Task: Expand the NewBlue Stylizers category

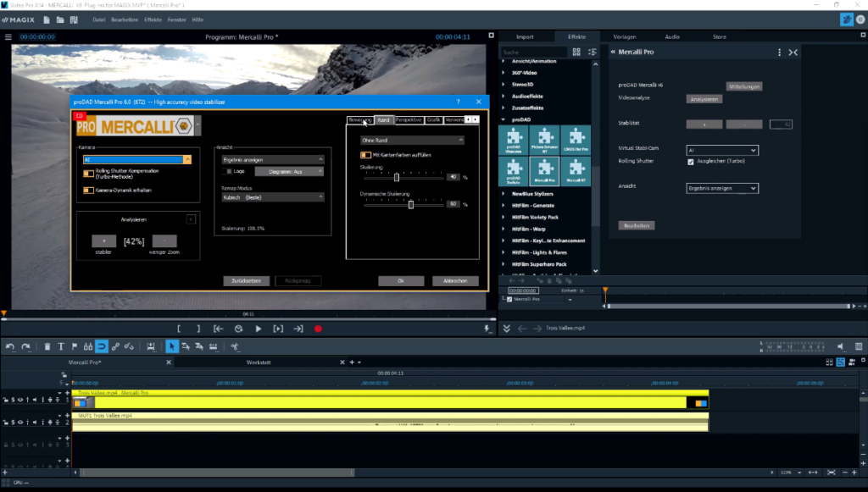Action: 504,194
